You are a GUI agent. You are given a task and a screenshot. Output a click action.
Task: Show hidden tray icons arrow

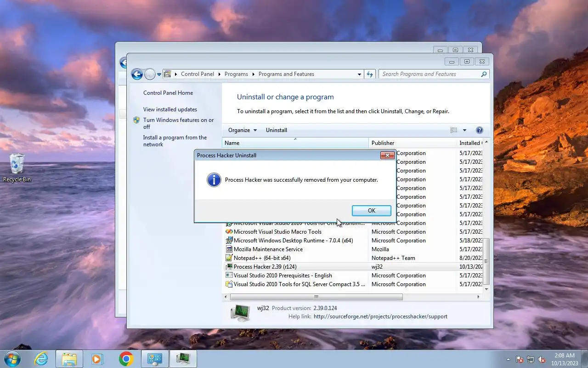coord(508,359)
